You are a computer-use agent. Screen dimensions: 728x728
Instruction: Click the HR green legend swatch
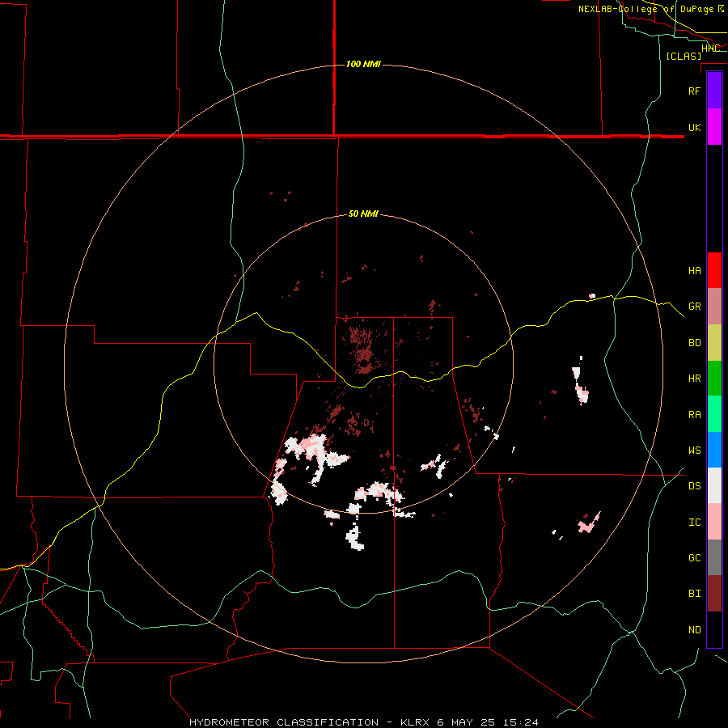pos(714,379)
